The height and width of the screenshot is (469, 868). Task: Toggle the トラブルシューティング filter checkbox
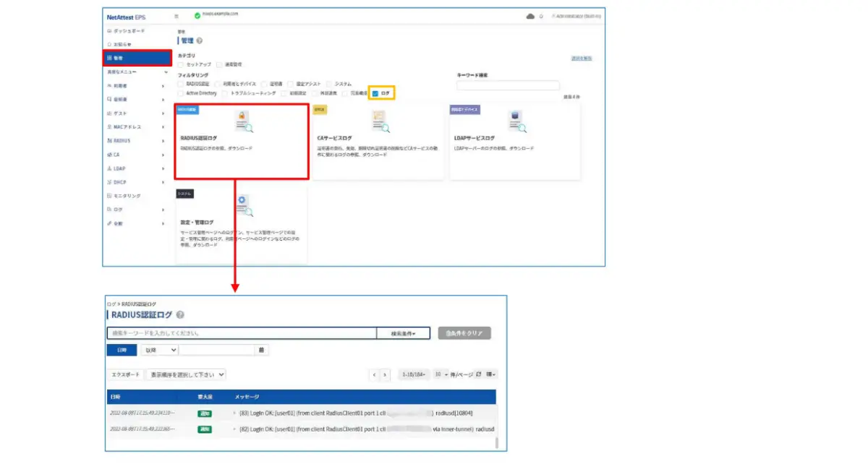[225, 93]
